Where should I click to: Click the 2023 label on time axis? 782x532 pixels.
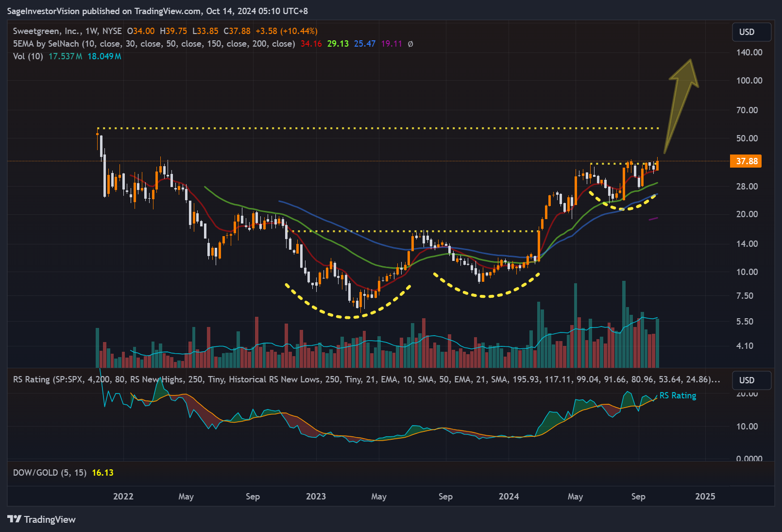[x=316, y=497]
